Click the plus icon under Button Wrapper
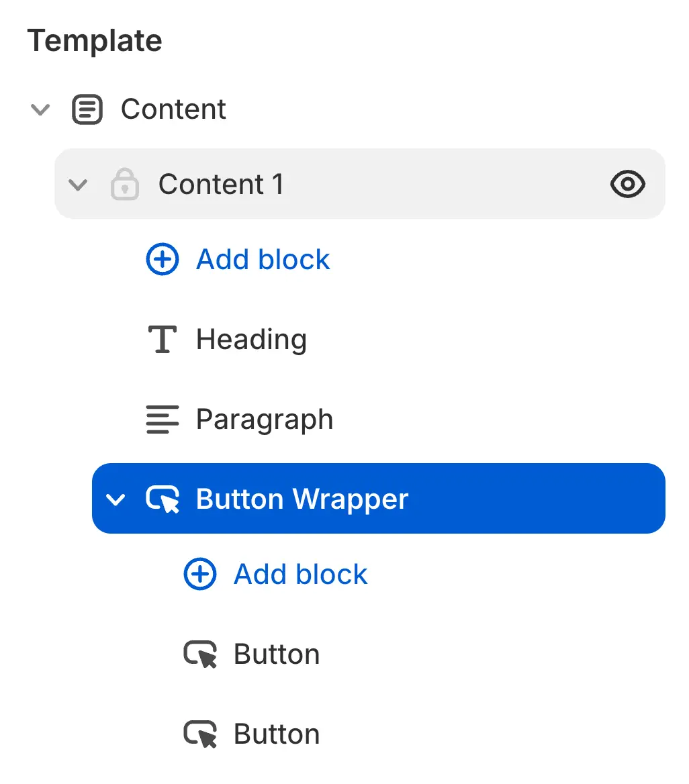The image size is (689, 784). pyautogui.click(x=200, y=575)
